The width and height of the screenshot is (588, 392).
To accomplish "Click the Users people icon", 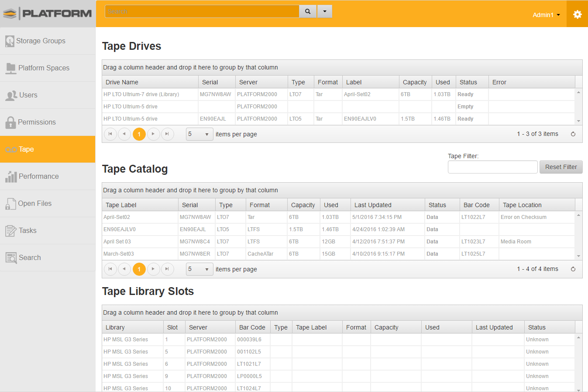I will click(x=11, y=96).
